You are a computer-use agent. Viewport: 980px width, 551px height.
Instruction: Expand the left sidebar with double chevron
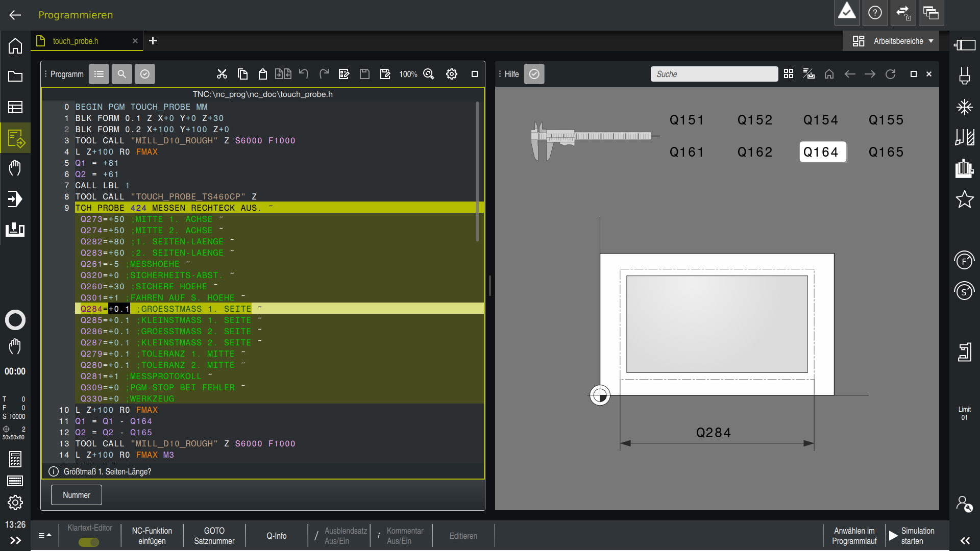coord(15,540)
